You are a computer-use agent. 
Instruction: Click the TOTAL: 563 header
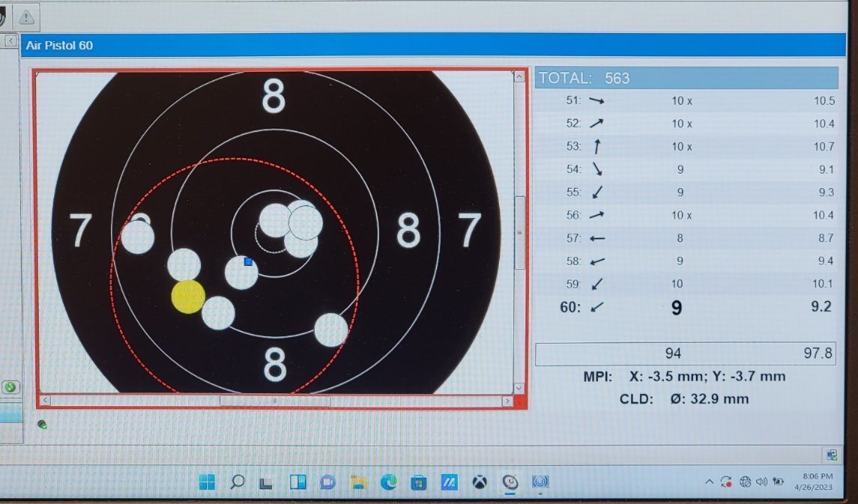tap(686, 78)
